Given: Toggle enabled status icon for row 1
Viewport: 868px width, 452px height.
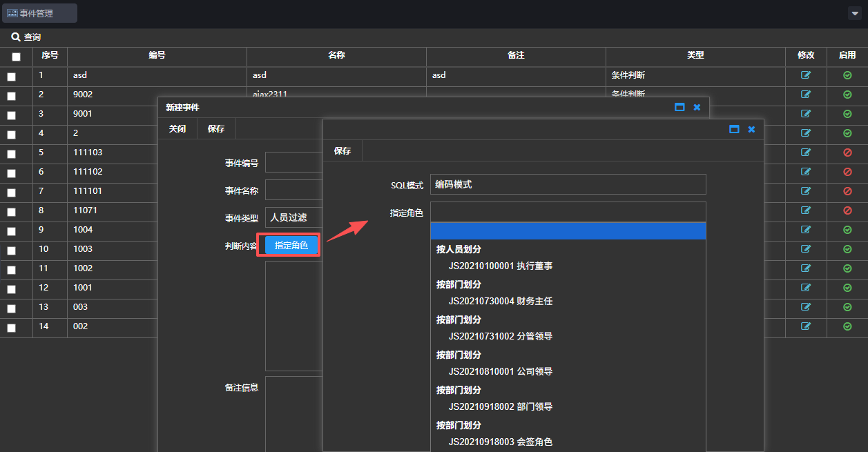Looking at the screenshot, I should coord(847,75).
